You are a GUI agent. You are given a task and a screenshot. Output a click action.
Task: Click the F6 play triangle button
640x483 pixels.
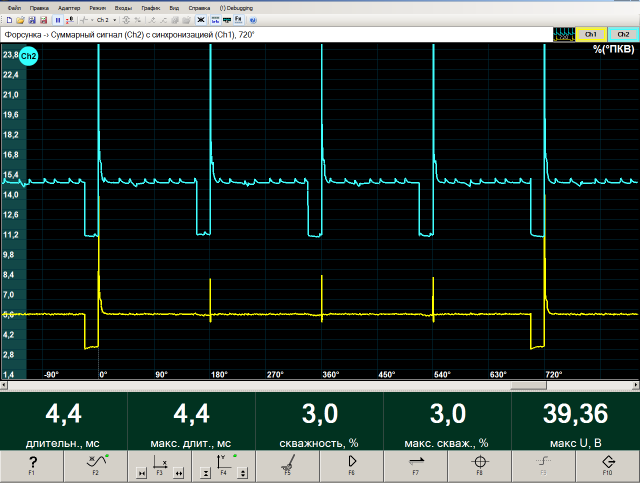click(352, 464)
